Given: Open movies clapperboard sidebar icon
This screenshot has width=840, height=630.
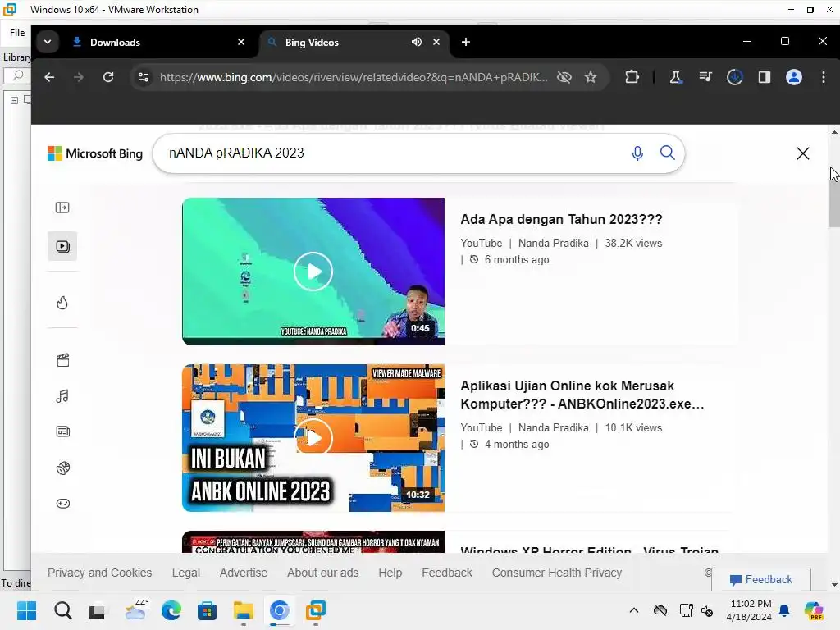Looking at the screenshot, I should (62, 360).
